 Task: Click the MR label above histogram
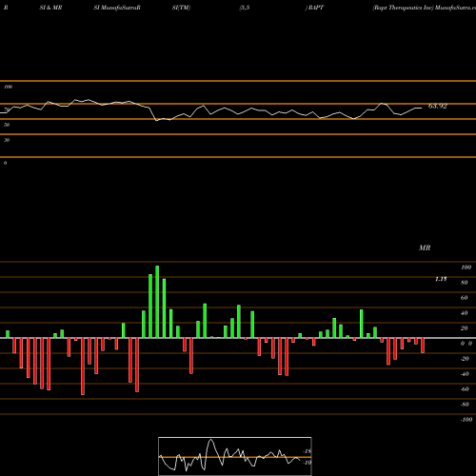pos(425,248)
